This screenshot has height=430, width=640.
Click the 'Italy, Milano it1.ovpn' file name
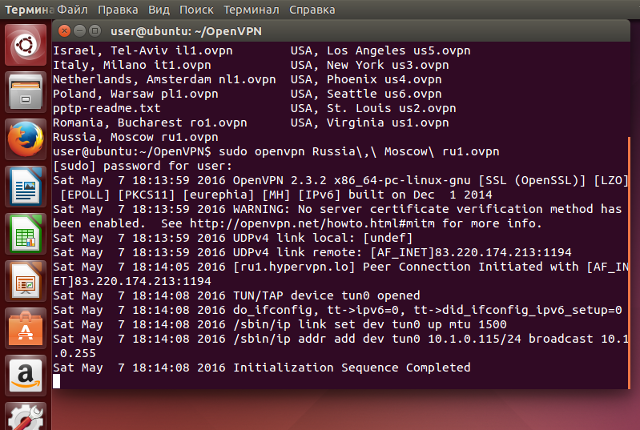click(x=132, y=65)
